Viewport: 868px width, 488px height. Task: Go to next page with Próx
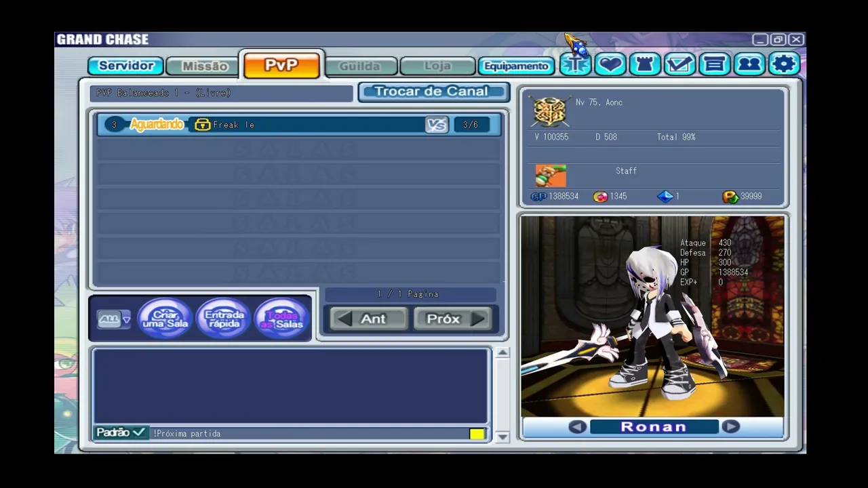[452, 319]
